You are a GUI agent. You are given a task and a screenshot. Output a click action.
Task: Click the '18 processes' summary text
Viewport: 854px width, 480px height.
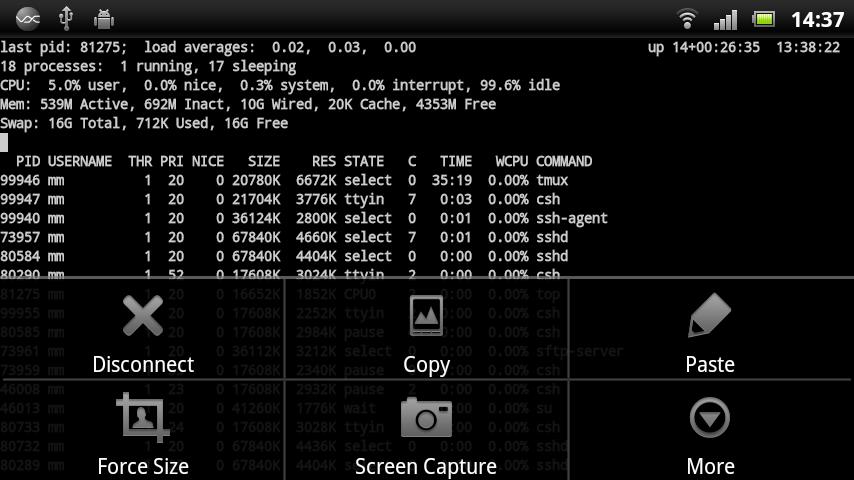(x=51, y=66)
